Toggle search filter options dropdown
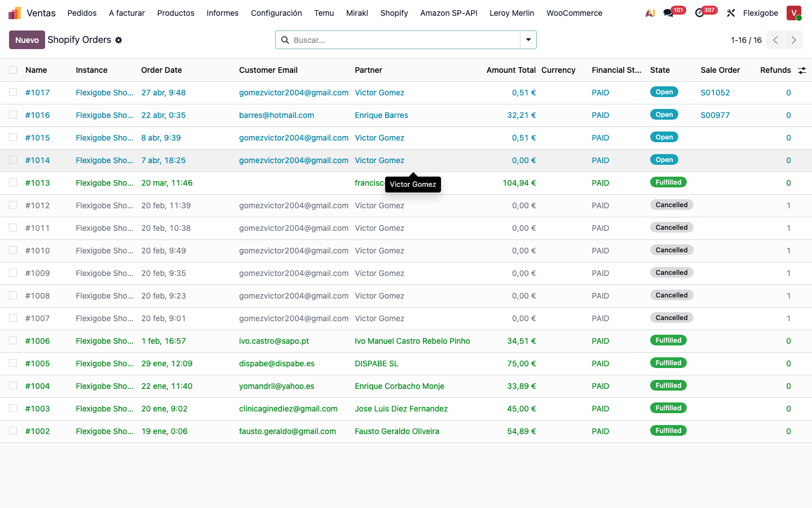812x508 pixels. (x=528, y=40)
